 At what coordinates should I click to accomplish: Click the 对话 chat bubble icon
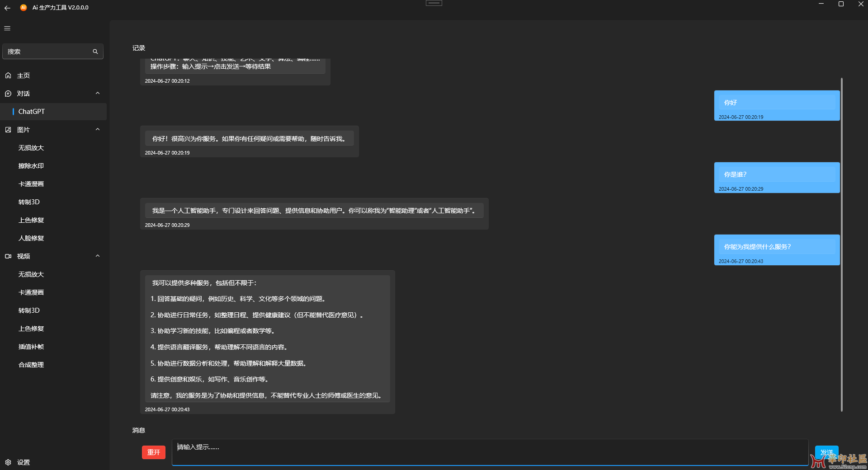click(8, 94)
